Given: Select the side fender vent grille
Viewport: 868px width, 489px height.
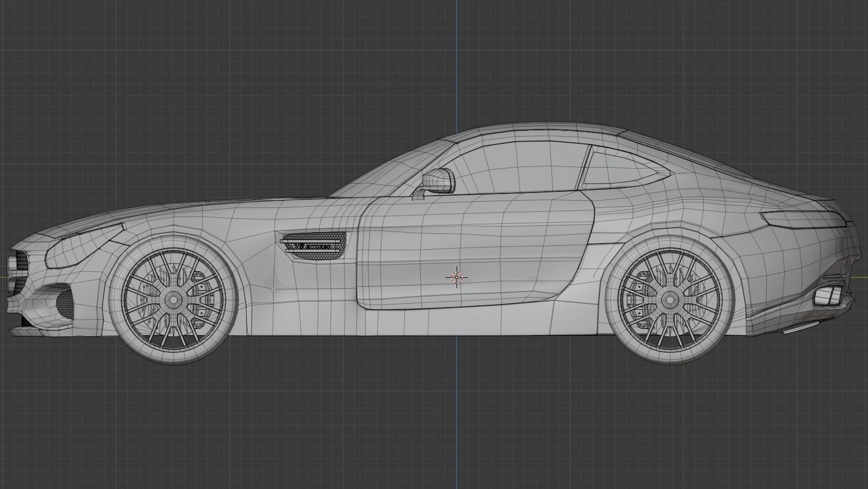Looking at the screenshot, I should click(314, 246).
